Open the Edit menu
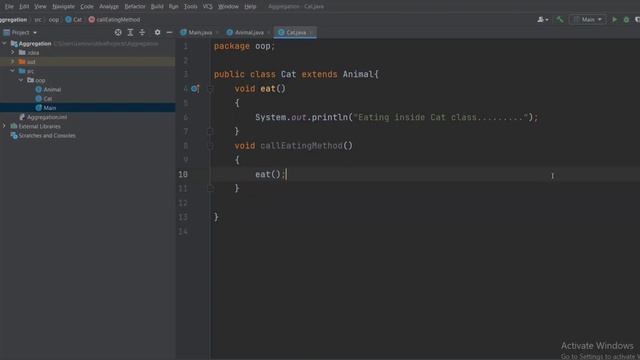The height and width of the screenshot is (360, 640). 24,7
